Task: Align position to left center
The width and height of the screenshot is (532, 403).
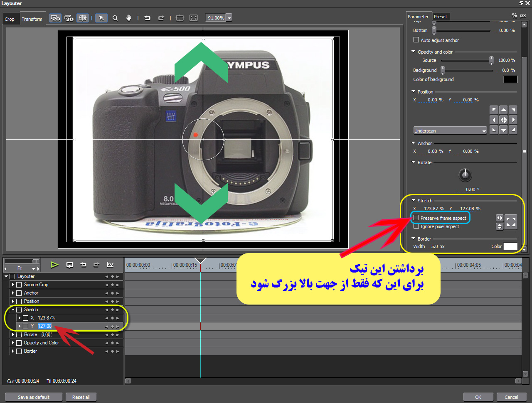Action: (494, 120)
